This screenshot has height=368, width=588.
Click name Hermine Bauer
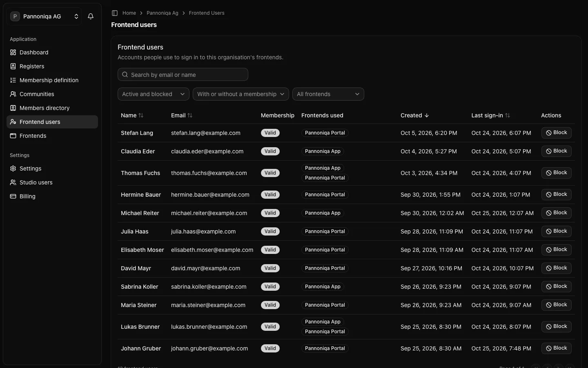click(141, 195)
